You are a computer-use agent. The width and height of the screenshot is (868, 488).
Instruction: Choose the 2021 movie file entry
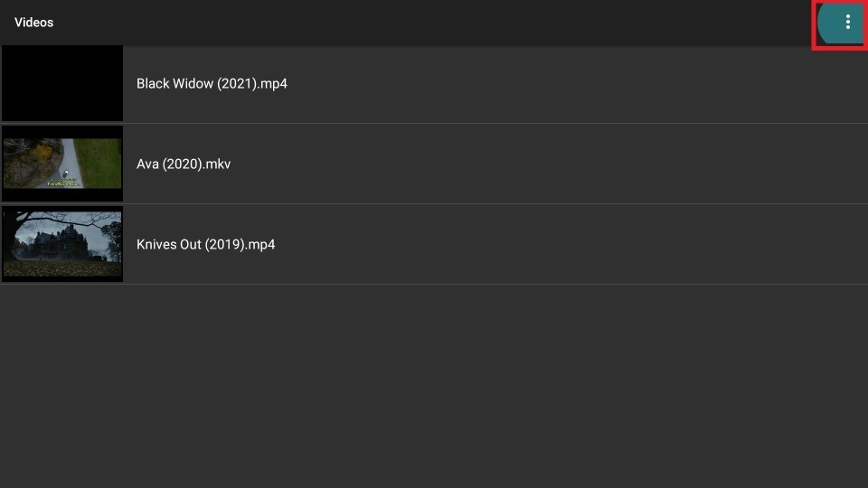[434, 84]
